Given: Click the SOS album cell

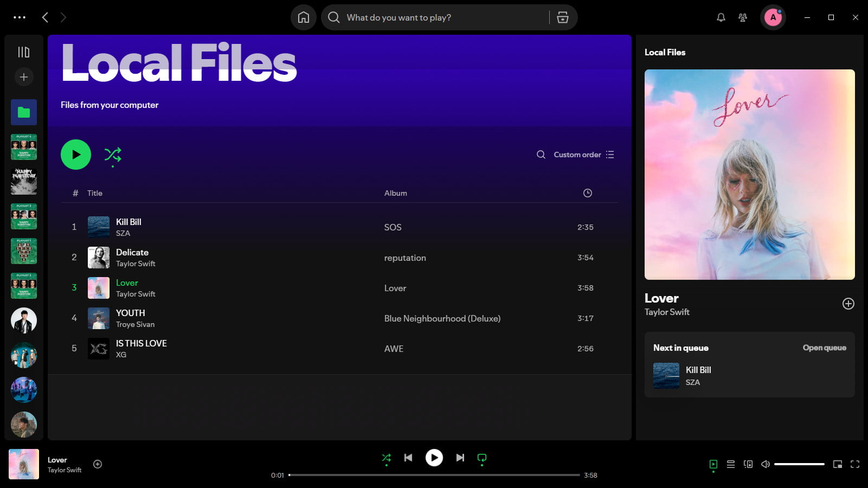Looking at the screenshot, I should (393, 227).
